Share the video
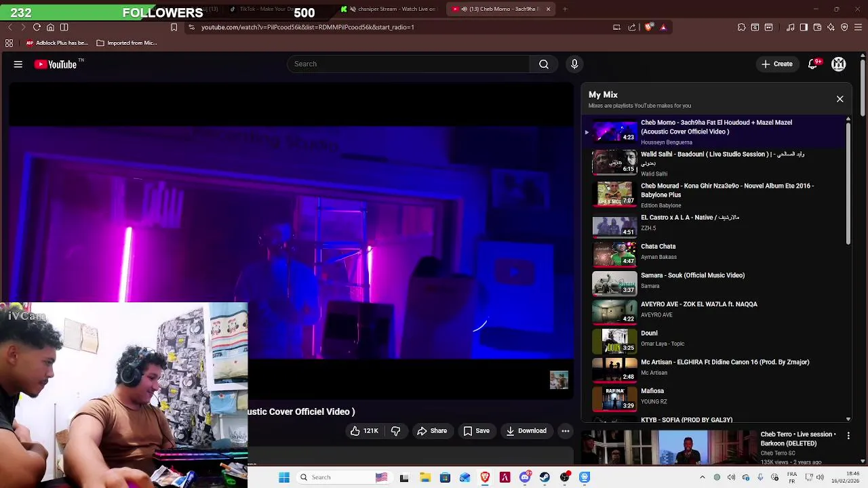868x488 pixels. (x=432, y=431)
